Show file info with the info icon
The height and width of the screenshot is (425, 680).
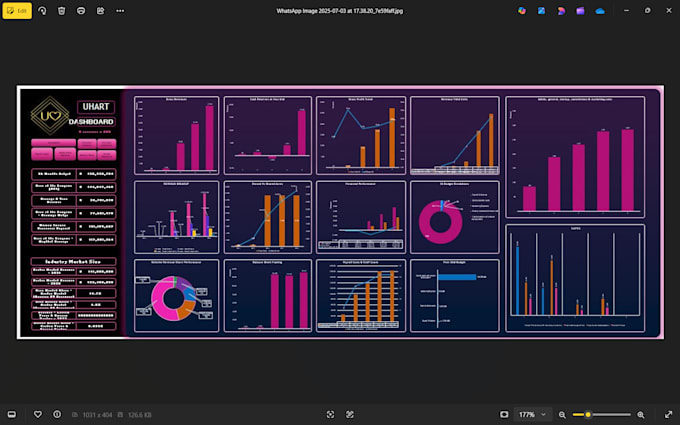[x=57, y=415]
